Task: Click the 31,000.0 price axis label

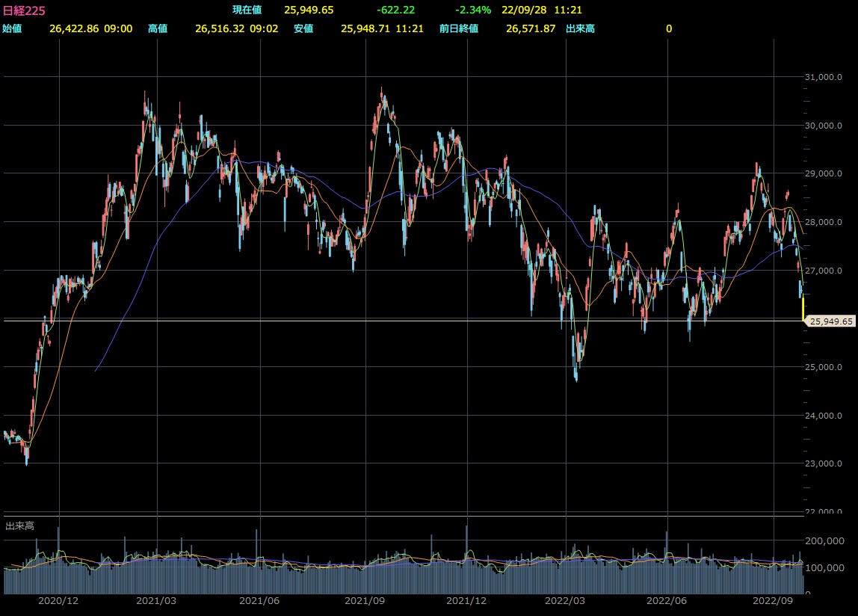Action: click(x=823, y=77)
